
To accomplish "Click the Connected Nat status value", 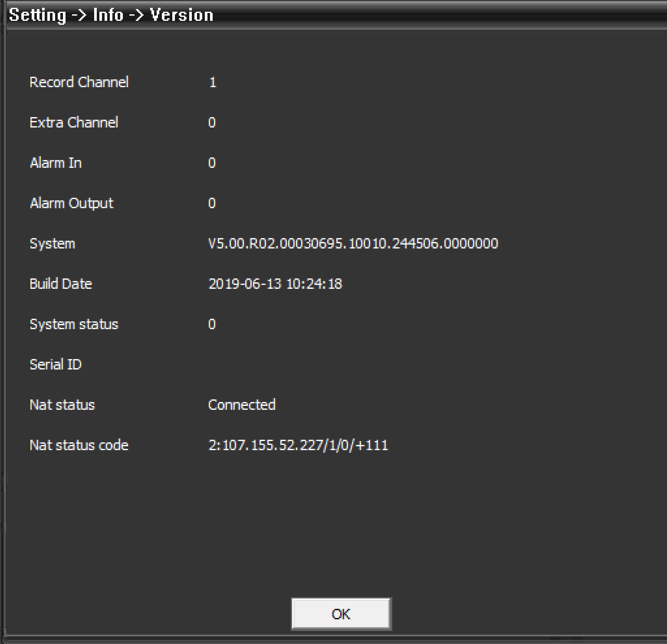I will pyautogui.click(x=242, y=405).
